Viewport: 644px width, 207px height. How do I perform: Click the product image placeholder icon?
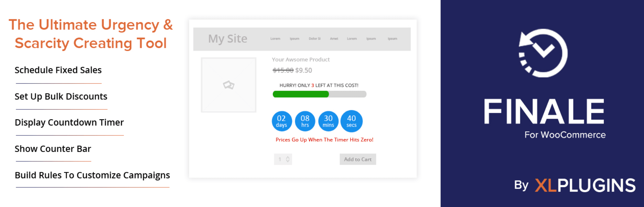click(229, 85)
